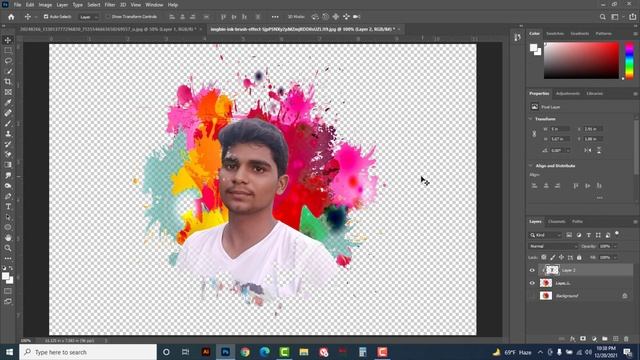The height and width of the screenshot is (360, 640).
Task: Switch to the Adjustments tab
Action: (567, 93)
